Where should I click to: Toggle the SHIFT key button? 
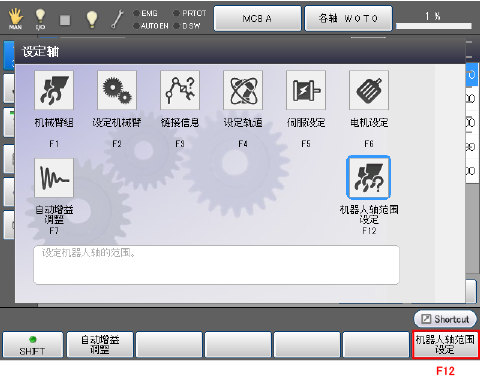point(33,345)
